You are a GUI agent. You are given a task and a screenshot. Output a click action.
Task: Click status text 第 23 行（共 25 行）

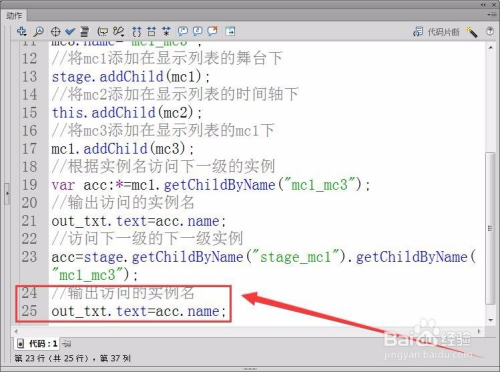click(x=52, y=358)
